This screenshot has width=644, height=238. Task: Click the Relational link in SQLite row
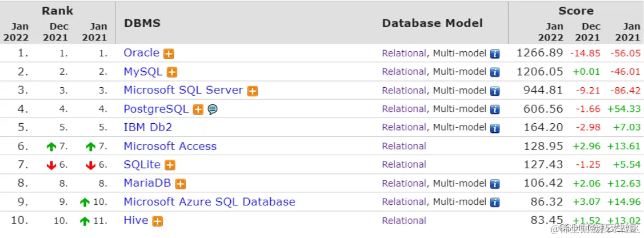click(x=404, y=165)
